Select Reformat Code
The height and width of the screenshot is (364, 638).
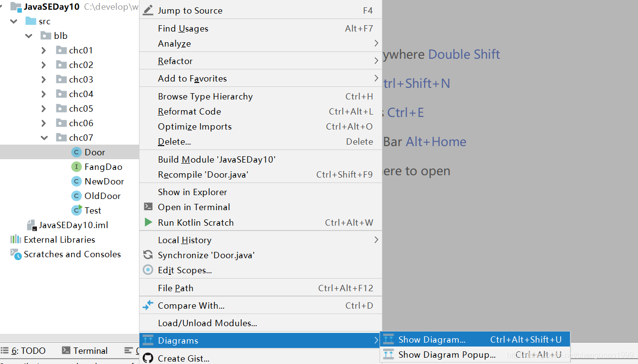tap(260, 111)
